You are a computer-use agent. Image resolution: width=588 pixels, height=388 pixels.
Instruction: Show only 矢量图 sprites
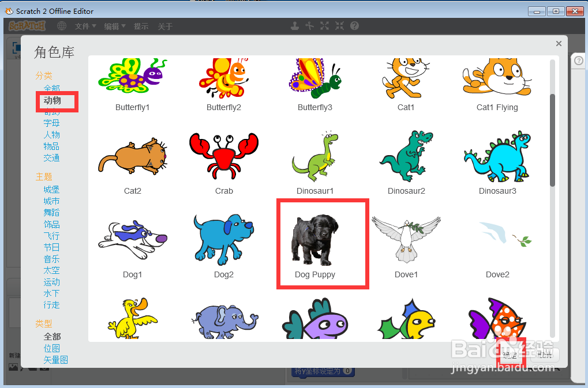[x=56, y=360]
